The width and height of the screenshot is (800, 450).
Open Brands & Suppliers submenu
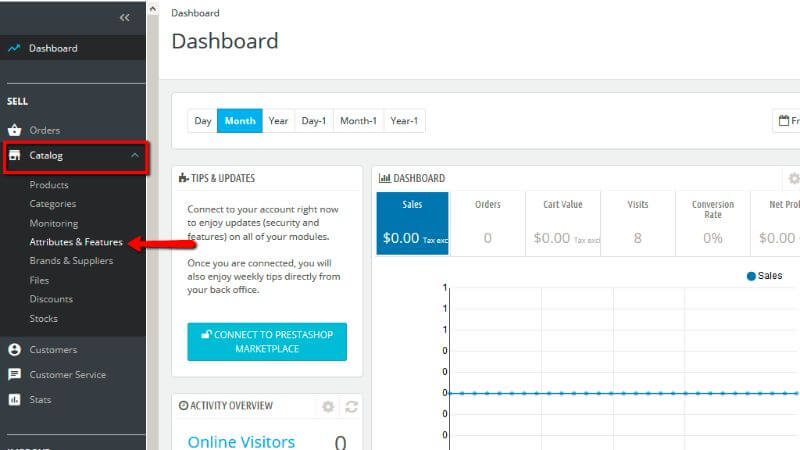tap(71, 261)
